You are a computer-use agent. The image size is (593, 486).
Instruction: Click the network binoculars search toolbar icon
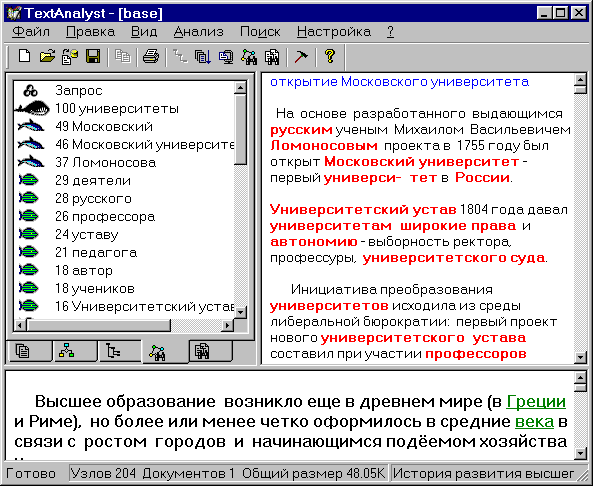click(x=249, y=57)
